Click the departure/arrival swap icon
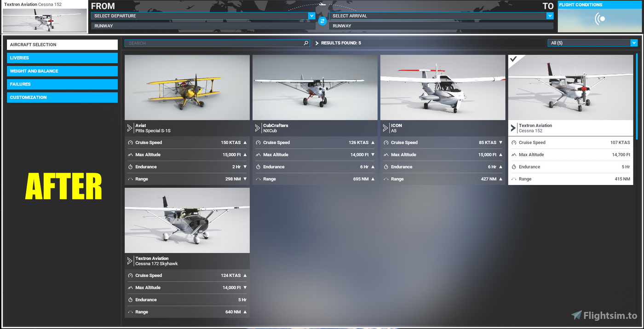The width and height of the screenshot is (644, 329). coord(322,21)
